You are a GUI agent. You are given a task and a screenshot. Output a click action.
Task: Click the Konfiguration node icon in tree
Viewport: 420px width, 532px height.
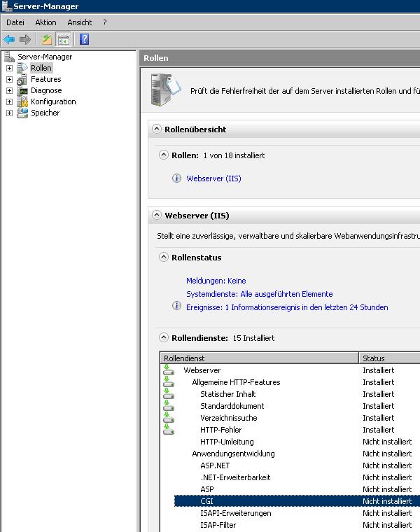coord(22,101)
